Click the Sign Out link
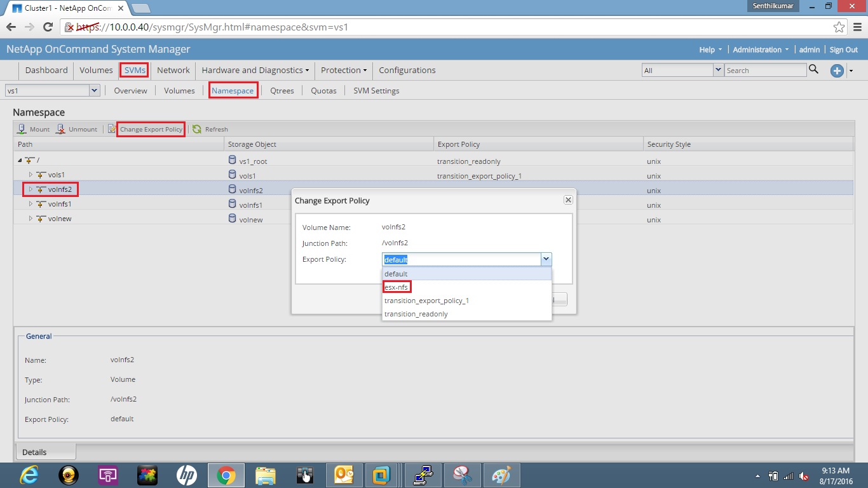Screen dimensions: 868x488 click(x=844, y=49)
